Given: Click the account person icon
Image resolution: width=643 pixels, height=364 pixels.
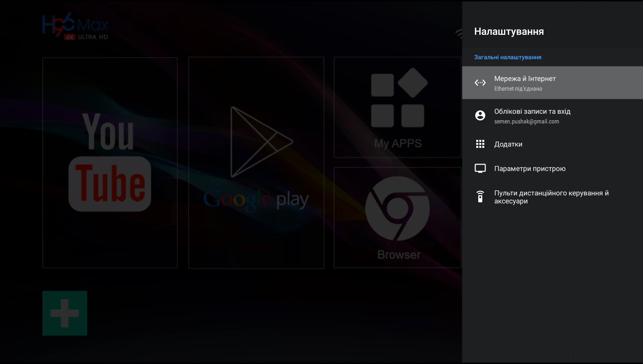Looking at the screenshot, I should pos(480,115).
